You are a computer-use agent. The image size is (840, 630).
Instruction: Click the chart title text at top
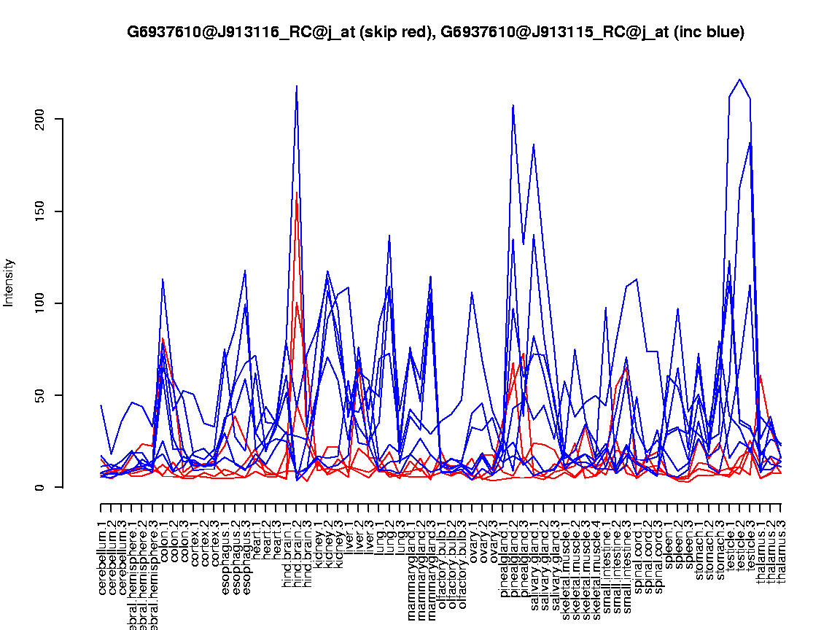[435, 32]
